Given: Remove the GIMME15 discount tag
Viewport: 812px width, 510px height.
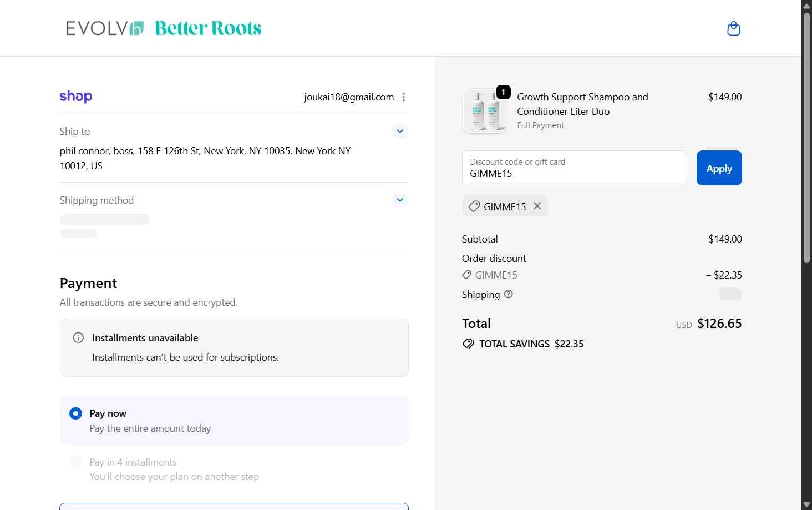Looking at the screenshot, I should pyautogui.click(x=537, y=206).
